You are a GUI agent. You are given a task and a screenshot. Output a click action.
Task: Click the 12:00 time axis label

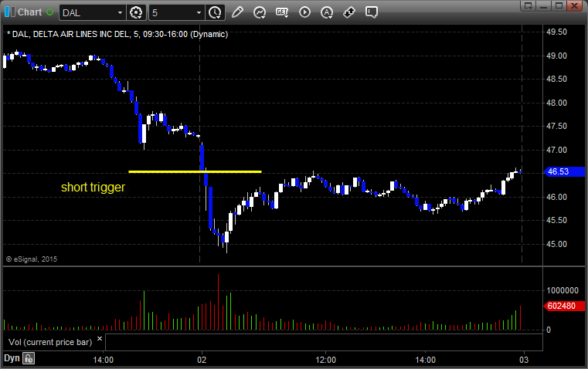325,360
